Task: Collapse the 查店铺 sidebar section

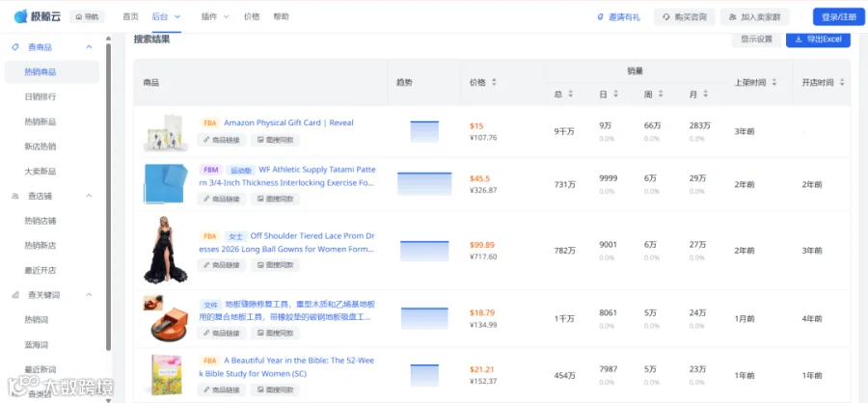Action: [89, 196]
